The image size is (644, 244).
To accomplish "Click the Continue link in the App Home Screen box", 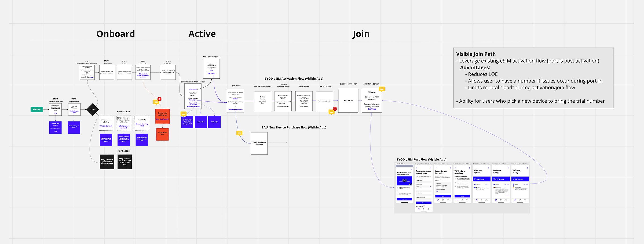I will tap(372, 109).
